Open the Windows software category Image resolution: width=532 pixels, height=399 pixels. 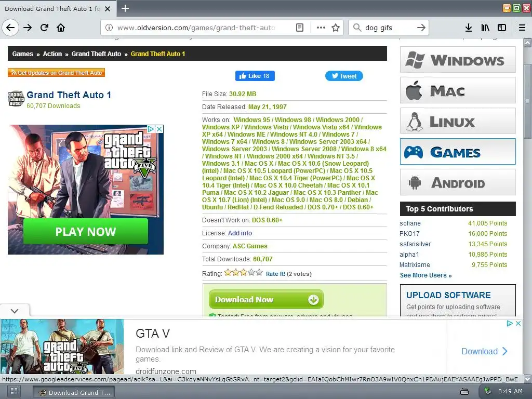pos(458,60)
